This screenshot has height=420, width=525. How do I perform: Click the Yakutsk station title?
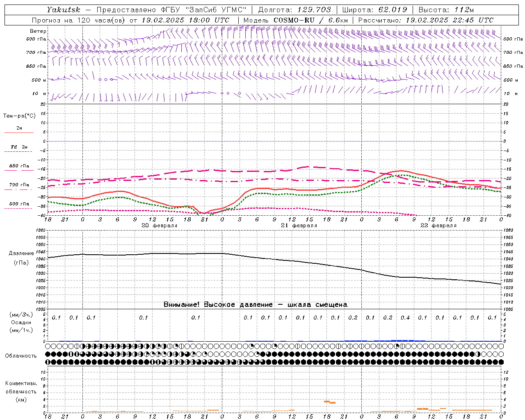(63, 10)
